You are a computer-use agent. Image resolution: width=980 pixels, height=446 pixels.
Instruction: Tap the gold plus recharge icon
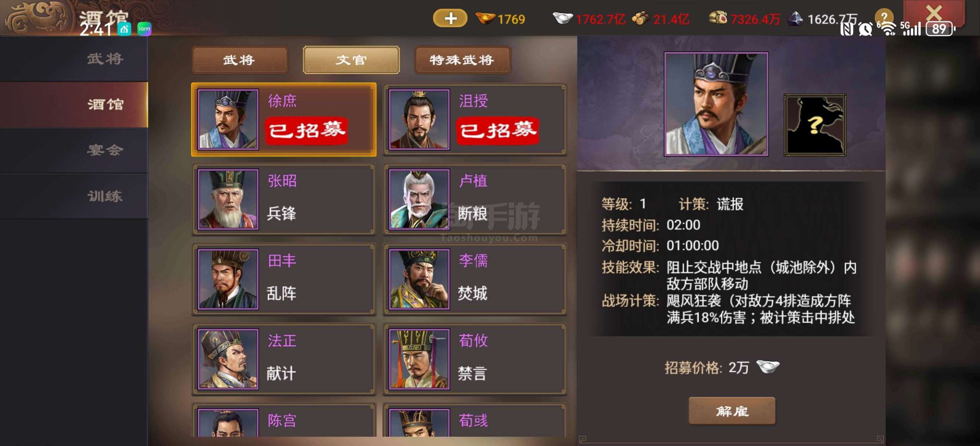coord(450,18)
